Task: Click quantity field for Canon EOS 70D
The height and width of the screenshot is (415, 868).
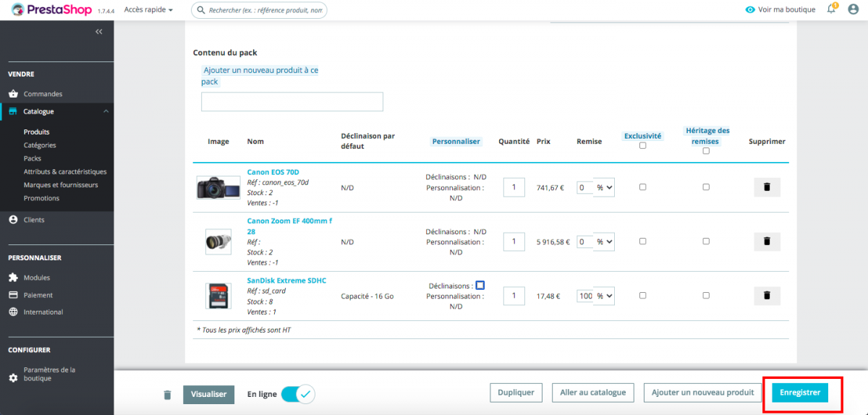Action: (x=514, y=188)
